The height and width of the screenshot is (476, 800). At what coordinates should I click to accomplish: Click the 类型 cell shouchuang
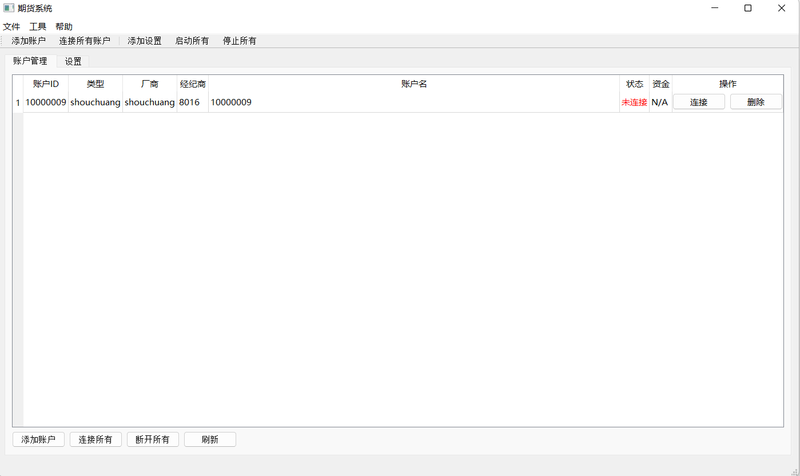pos(95,103)
